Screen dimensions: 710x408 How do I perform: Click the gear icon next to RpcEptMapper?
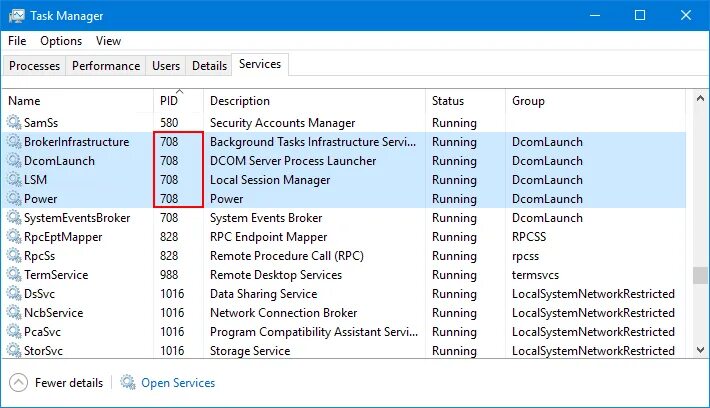14,237
